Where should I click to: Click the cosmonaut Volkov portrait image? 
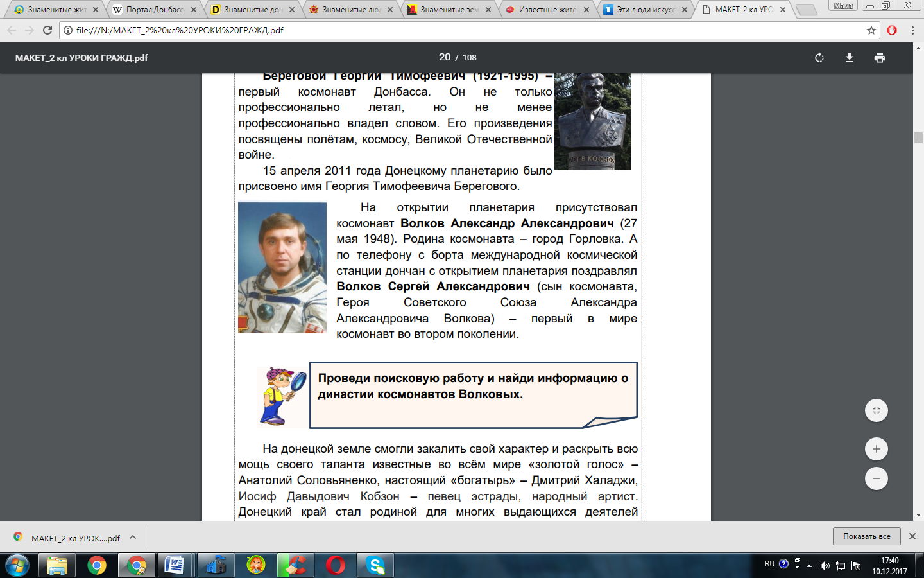pos(282,268)
